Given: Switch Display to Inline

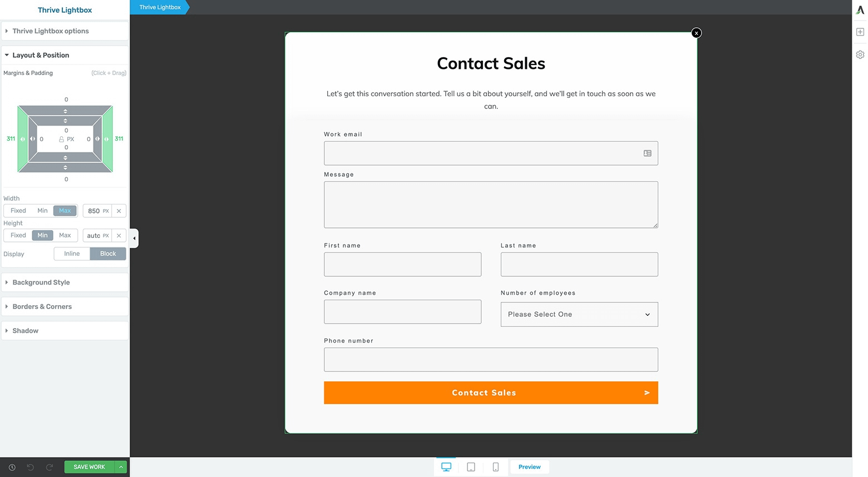Looking at the screenshot, I should click(71, 254).
